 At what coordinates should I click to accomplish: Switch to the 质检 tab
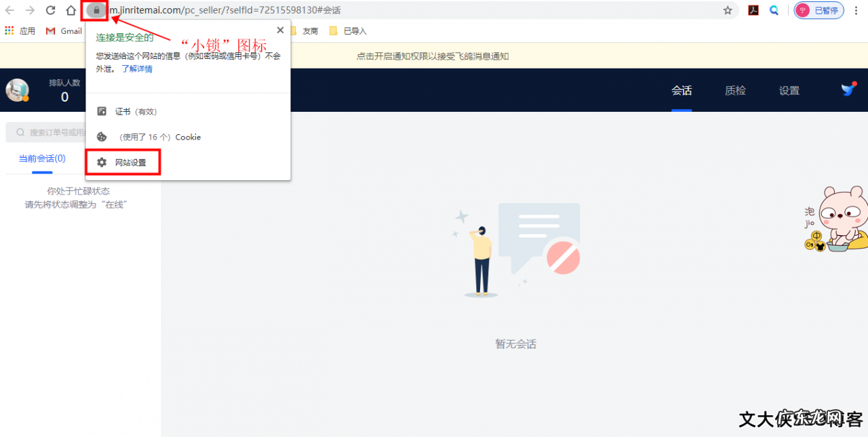tap(735, 89)
